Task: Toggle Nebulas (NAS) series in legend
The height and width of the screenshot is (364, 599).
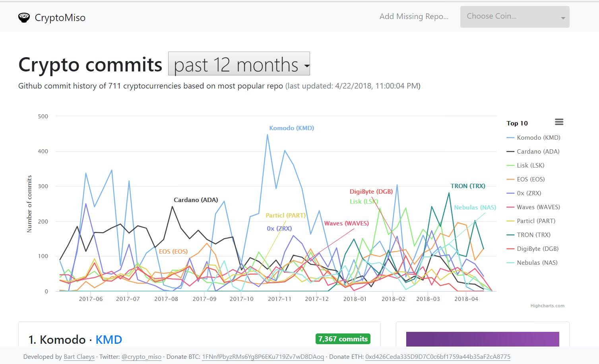Action: coord(532,263)
